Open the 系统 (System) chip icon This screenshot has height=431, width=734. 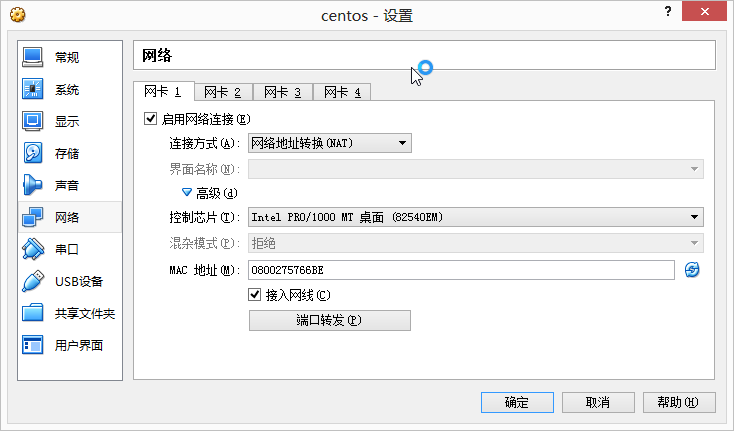33,89
